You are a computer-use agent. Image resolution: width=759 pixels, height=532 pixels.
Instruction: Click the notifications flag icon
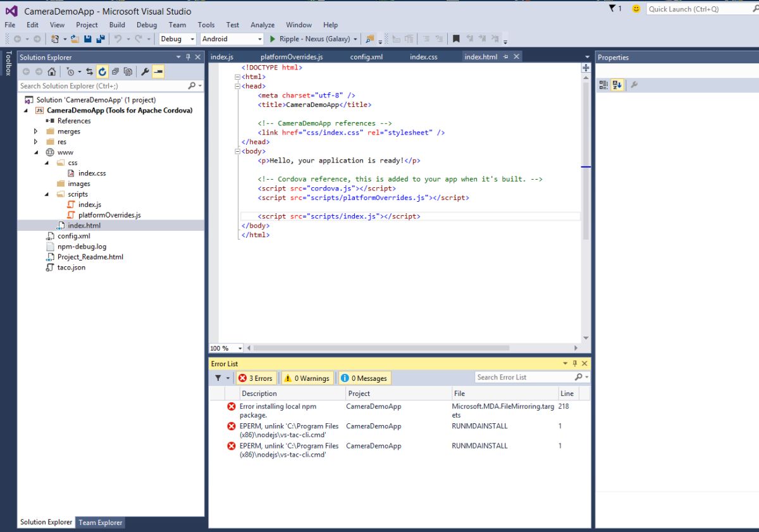coord(612,9)
